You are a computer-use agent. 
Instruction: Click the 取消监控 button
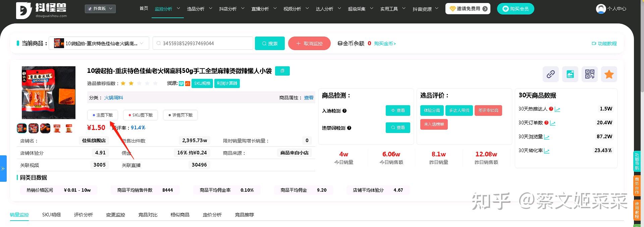coord(309,43)
